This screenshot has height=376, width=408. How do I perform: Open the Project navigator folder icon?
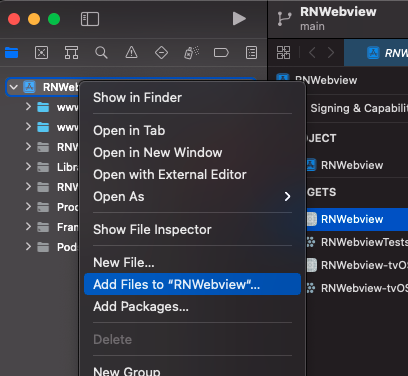[12, 52]
